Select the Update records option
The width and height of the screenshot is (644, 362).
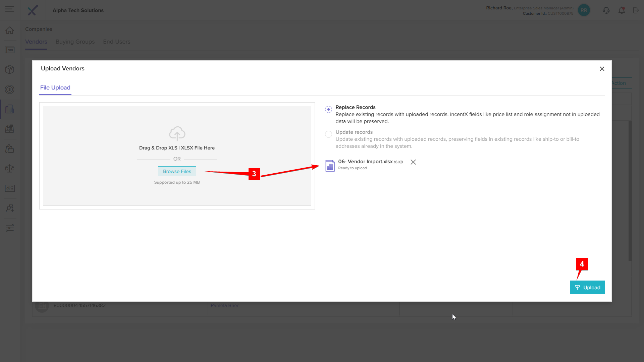click(x=328, y=134)
